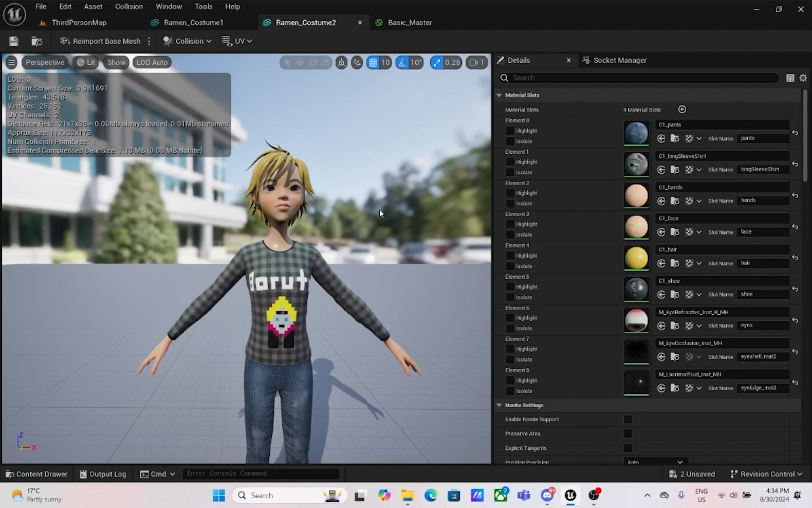Click the Lit view mode button
Image resolution: width=812 pixels, height=508 pixels.
coord(86,62)
